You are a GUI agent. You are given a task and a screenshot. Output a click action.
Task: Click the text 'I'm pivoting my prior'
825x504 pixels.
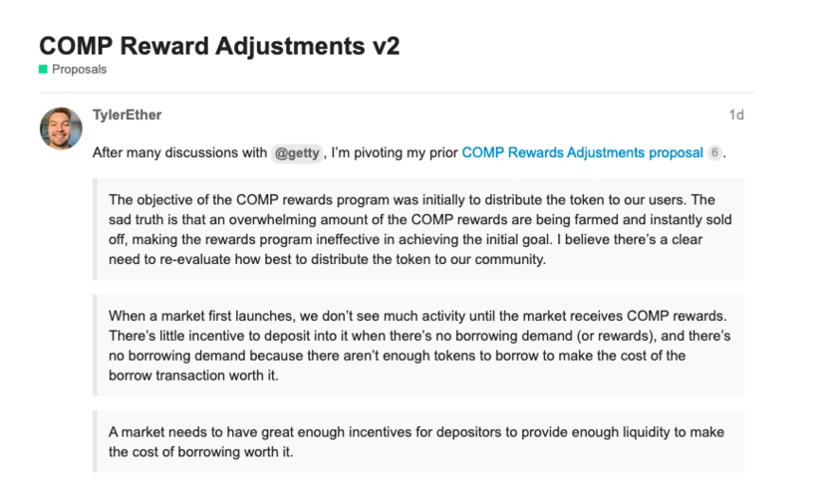click(395, 152)
